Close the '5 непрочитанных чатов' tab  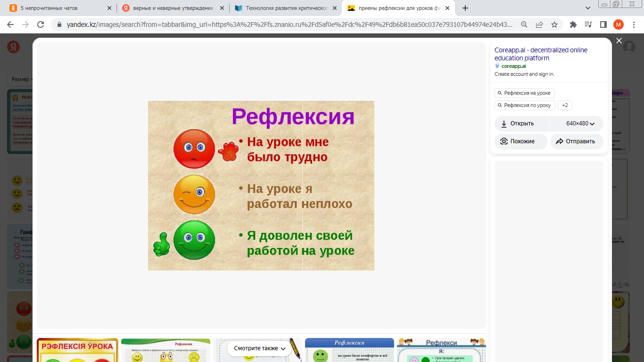click(109, 8)
